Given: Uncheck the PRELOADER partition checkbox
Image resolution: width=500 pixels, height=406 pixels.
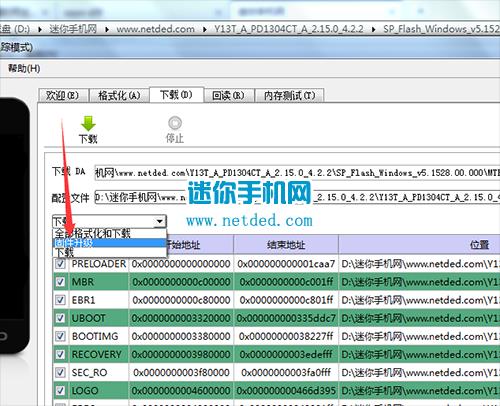Looking at the screenshot, I should click(x=60, y=264).
